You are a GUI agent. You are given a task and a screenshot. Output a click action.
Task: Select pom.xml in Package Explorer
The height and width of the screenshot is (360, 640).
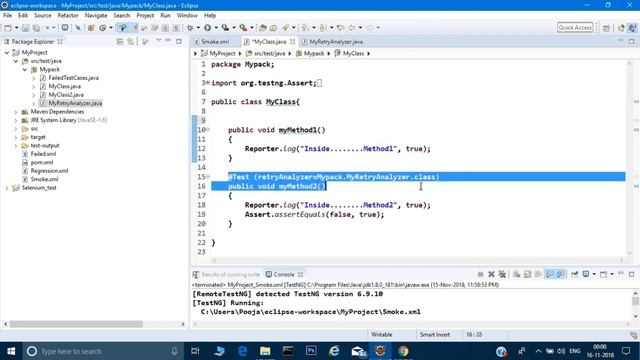coord(41,162)
